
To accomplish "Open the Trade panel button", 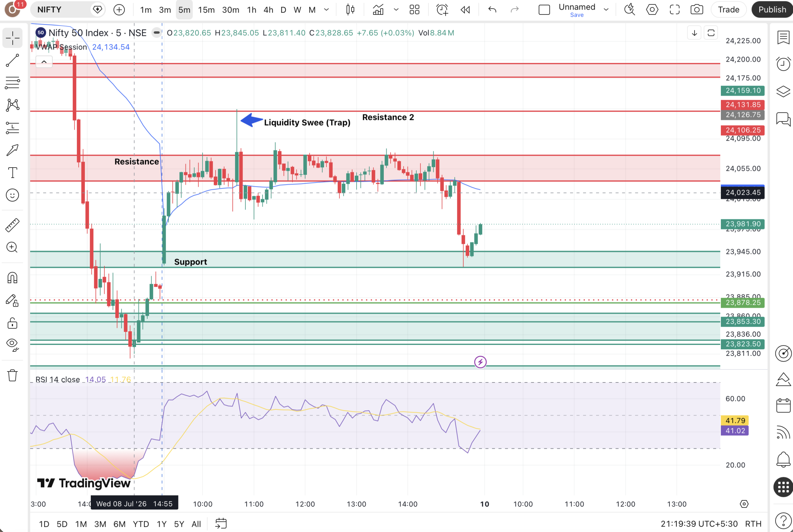I will (729, 10).
